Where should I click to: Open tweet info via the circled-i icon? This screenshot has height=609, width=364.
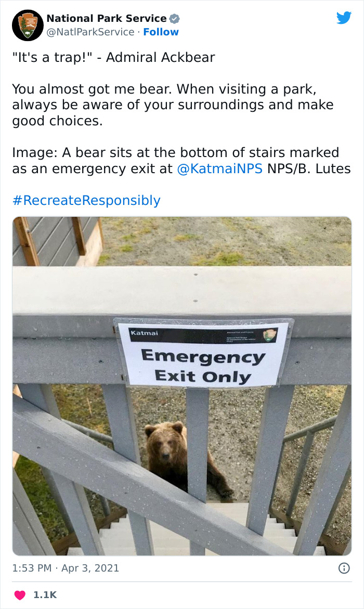coord(344,568)
